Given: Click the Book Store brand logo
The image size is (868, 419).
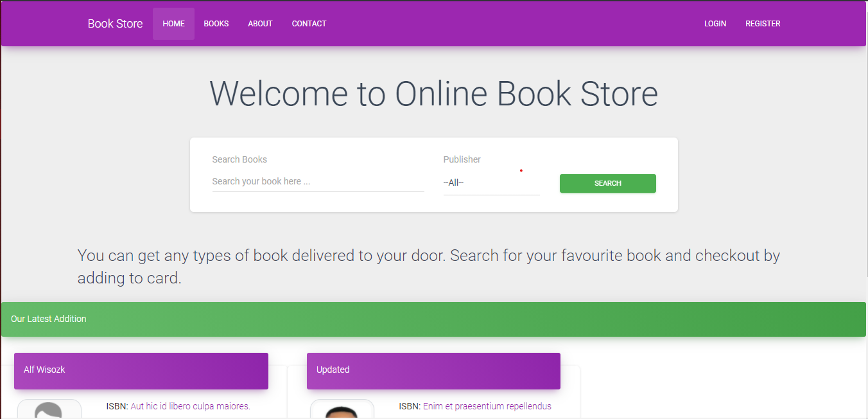Looking at the screenshot, I should point(115,24).
